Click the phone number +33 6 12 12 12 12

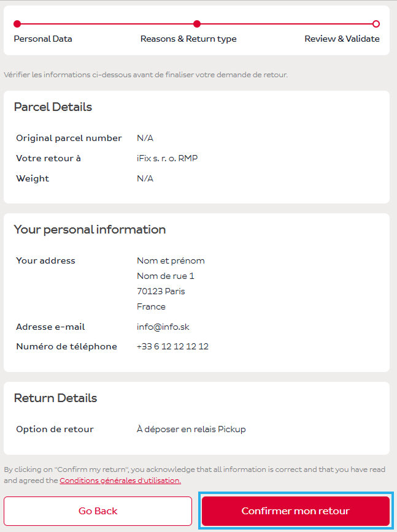pos(172,346)
